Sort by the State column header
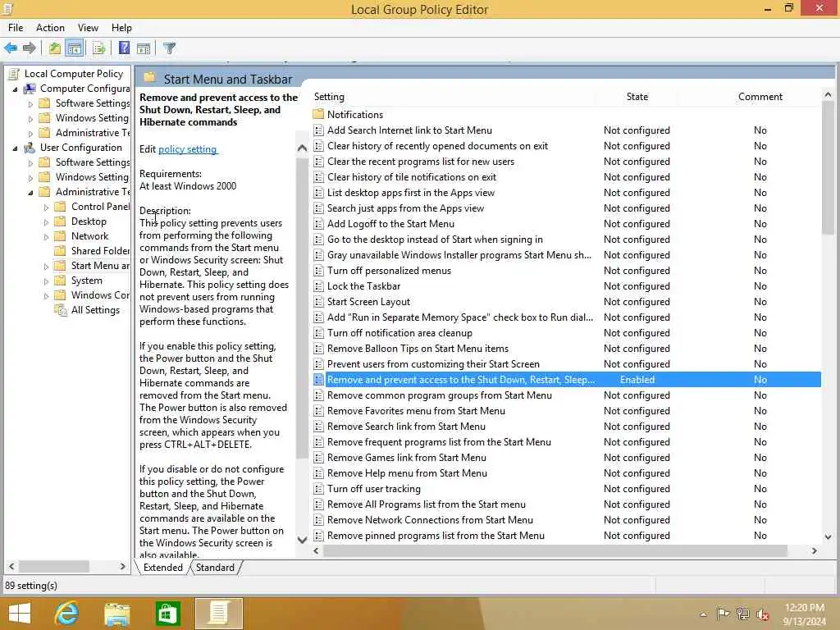Screen dimensions: 840x630 [637, 97]
